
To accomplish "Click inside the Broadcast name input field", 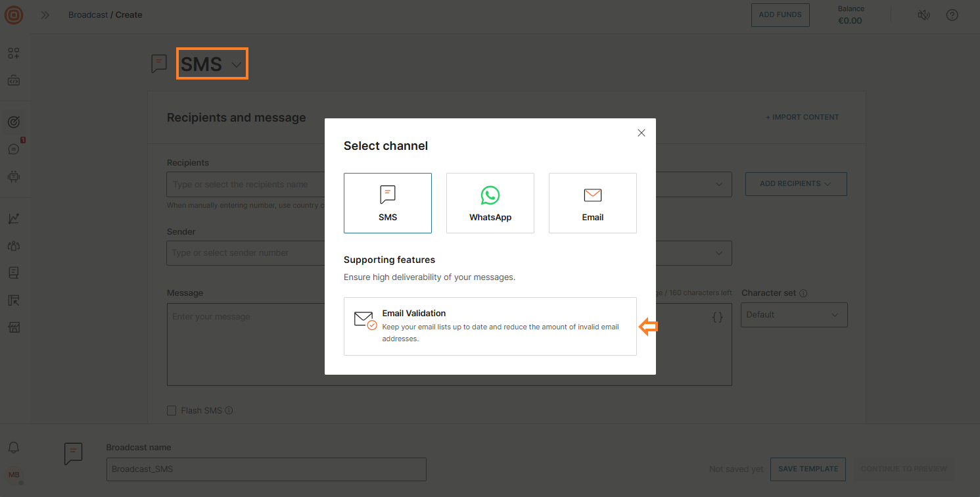I will click(x=266, y=469).
